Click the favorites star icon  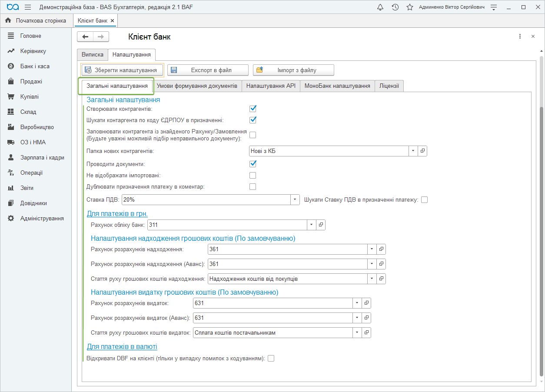tap(409, 7)
